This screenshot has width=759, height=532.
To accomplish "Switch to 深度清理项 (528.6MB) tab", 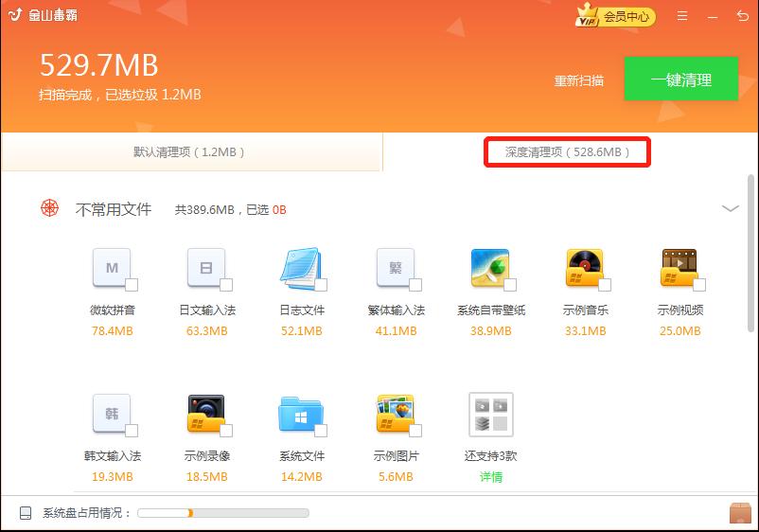I will tap(567, 152).
